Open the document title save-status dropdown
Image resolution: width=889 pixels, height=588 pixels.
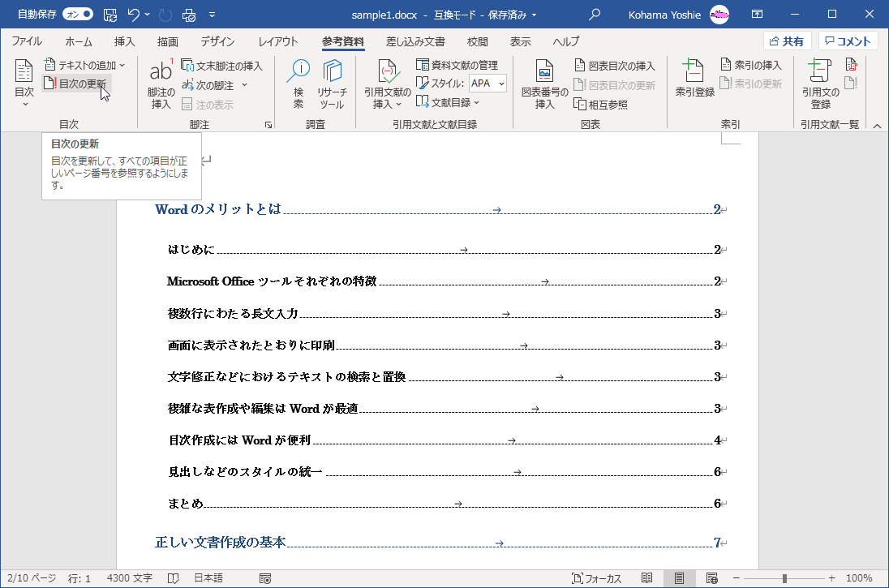point(534,15)
